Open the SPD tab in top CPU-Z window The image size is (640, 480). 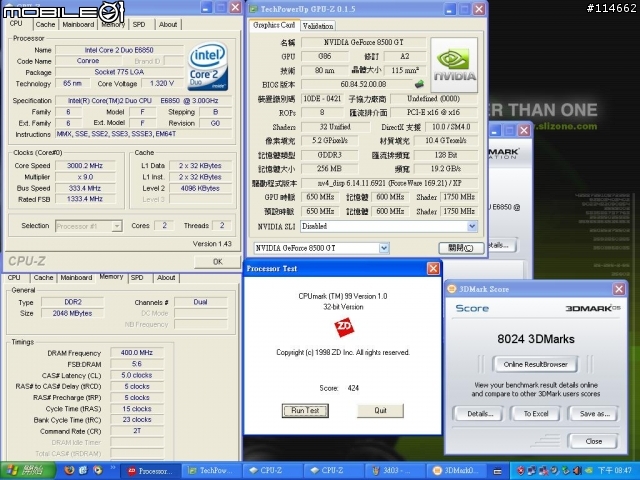click(139, 24)
